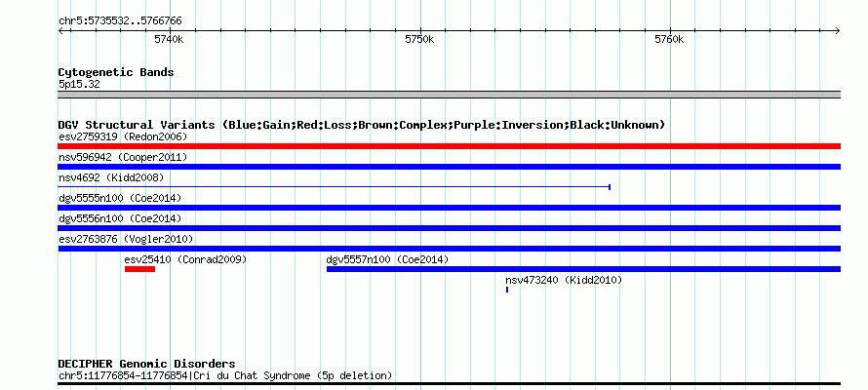Open the esv2763876 (Vogler2010) label

click(126, 239)
